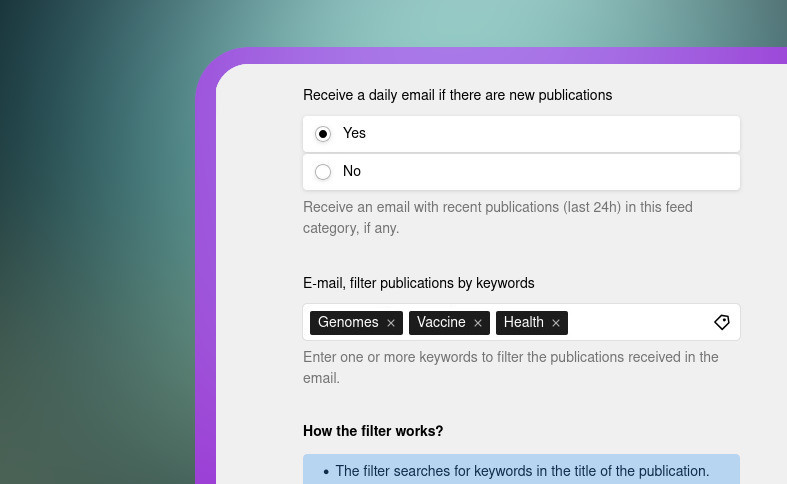
Task: Click the No option label text
Action: [352, 171]
